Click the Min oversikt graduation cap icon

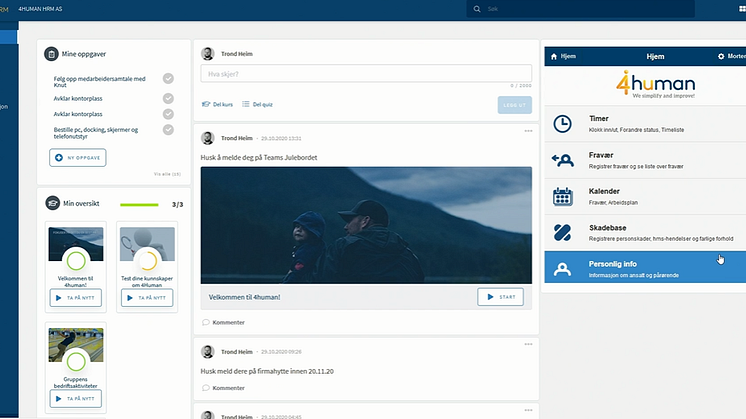[52, 203]
